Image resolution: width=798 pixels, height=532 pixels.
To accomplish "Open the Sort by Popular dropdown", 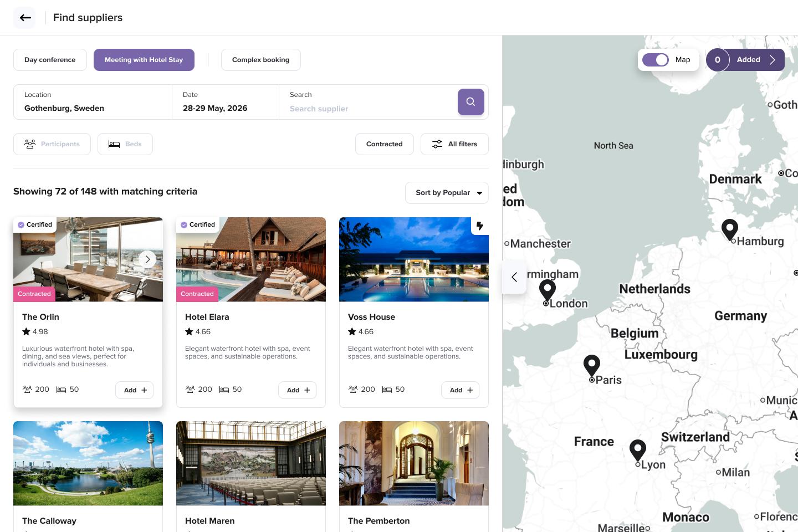I will point(447,193).
